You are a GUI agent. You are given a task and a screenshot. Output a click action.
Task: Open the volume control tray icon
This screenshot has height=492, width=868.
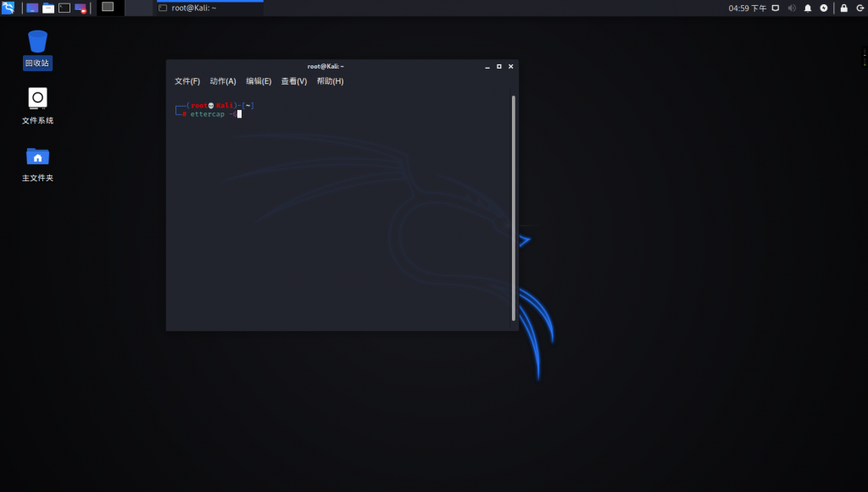click(x=792, y=8)
